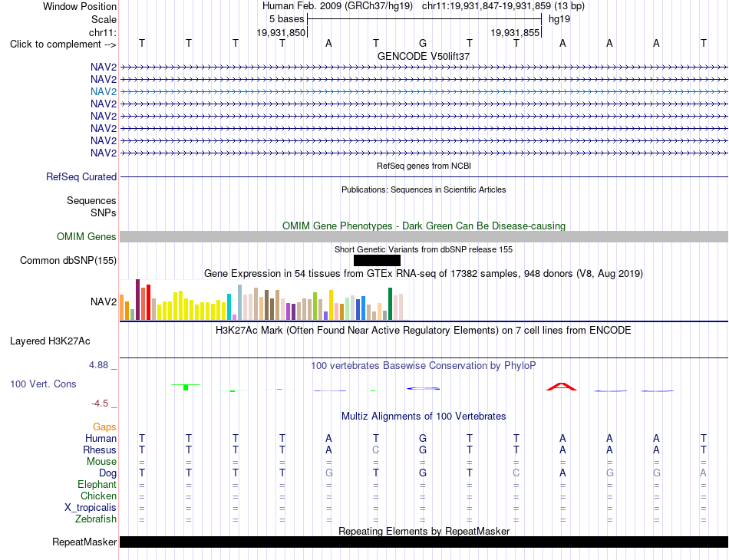This screenshot has width=729, height=560.
Task: Click the Layered H3K27Ac track label
Action: [x=50, y=341]
